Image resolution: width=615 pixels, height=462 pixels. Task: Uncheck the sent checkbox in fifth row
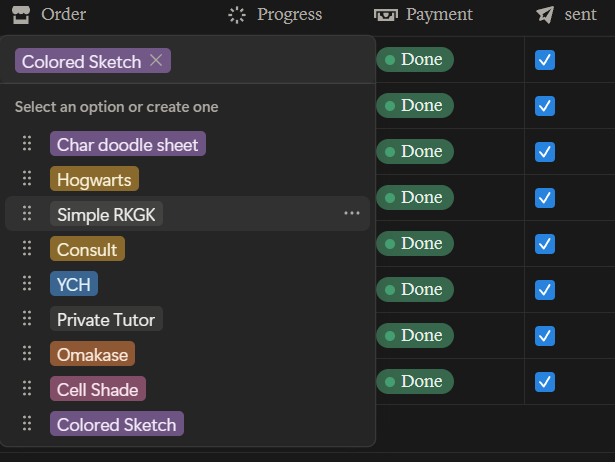click(x=545, y=244)
